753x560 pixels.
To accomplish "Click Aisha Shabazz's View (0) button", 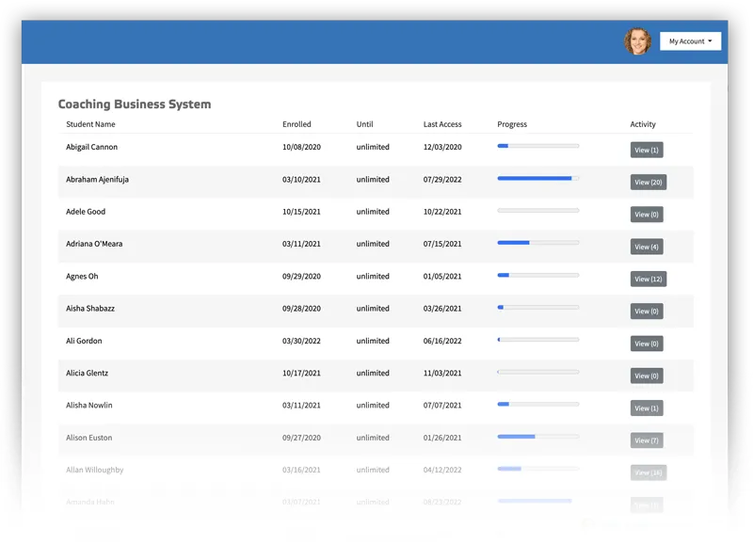I will point(647,312).
